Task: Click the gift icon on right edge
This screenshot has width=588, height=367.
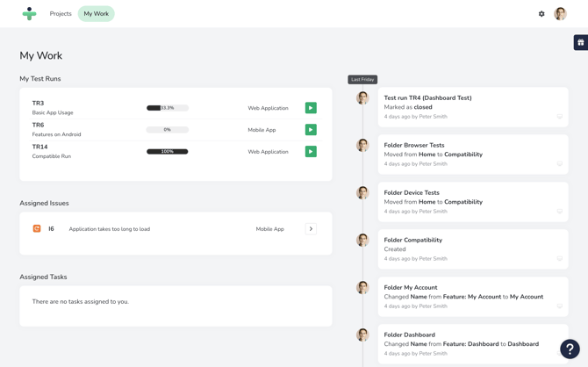Action: 580,42
